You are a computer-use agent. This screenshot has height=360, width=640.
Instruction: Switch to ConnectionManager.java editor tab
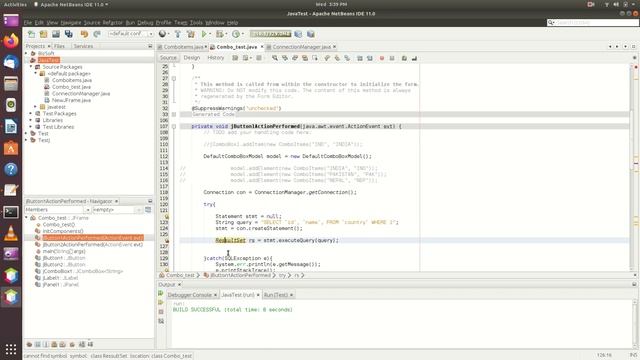pyautogui.click(x=301, y=47)
